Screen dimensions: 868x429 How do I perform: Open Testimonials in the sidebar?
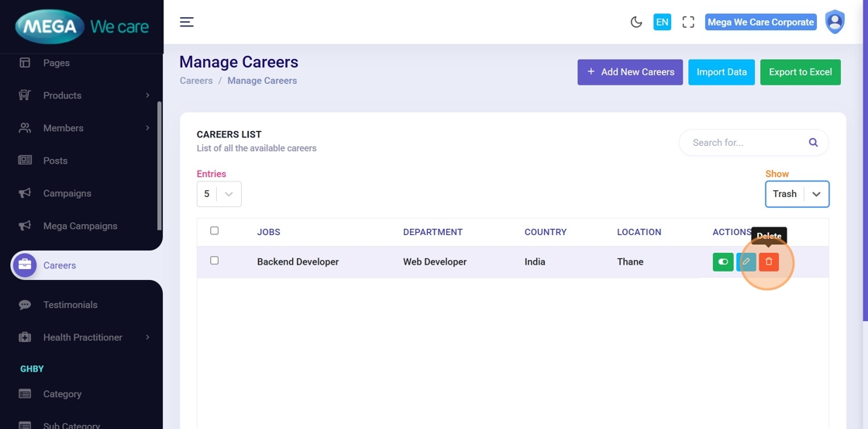(x=70, y=305)
